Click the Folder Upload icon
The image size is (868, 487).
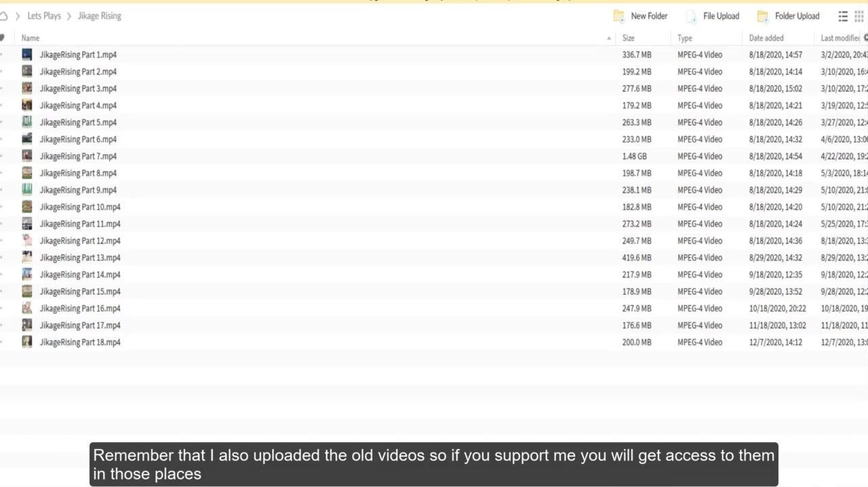coord(763,16)
